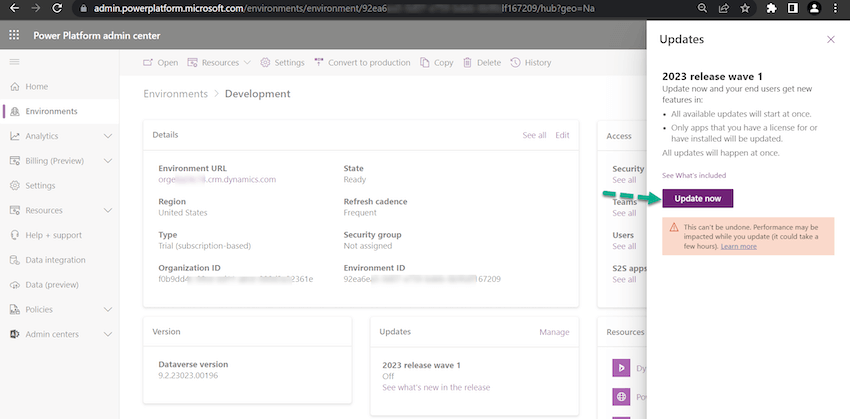Click the Update now button
850x419 pixels.
click(697, 198)
